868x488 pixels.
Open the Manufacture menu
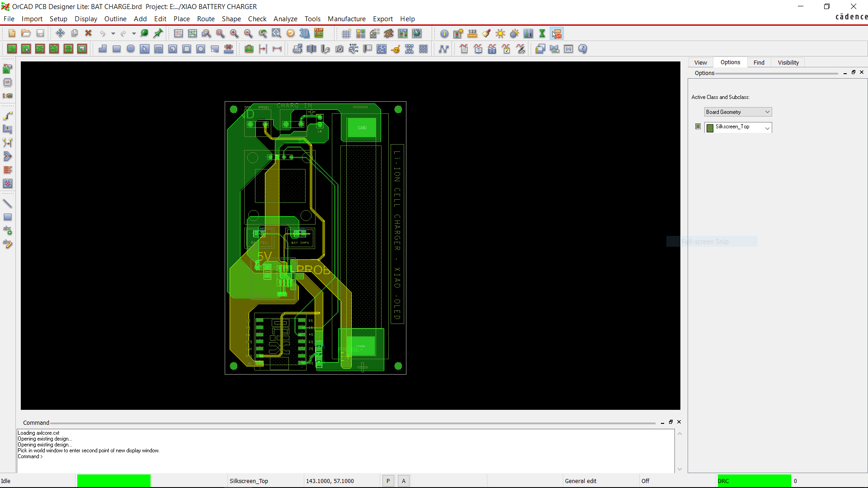pos(347,19)
